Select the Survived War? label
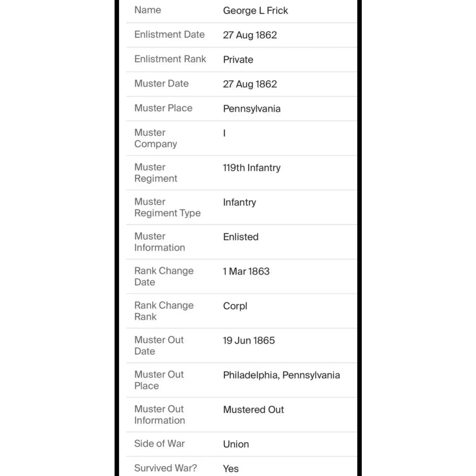 click(x=165, y=468)
